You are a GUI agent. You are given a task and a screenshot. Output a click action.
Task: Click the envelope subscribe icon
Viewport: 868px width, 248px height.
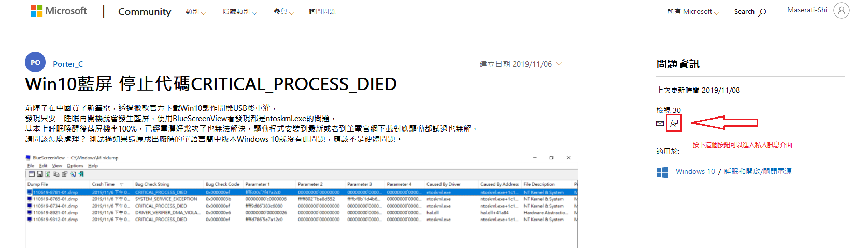[660, 123]
